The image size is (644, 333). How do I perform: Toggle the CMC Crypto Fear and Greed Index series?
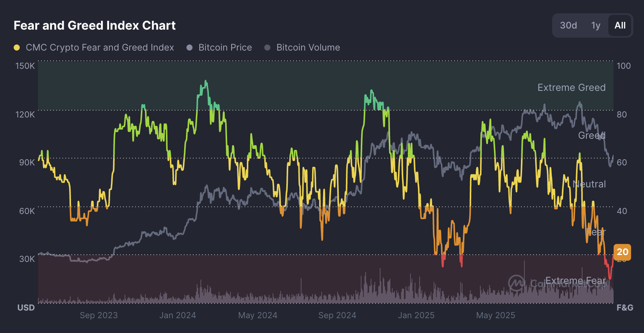click(99, 48)
